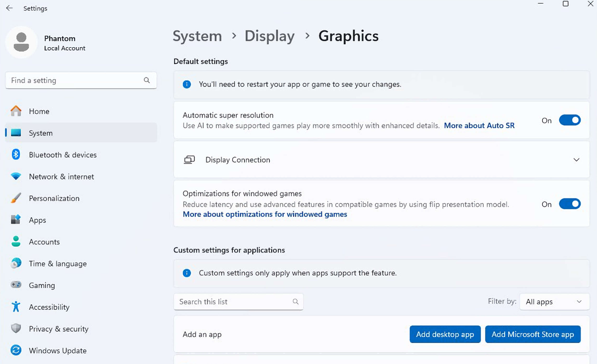597x364 pixels.
Task: Expand the Display Connection section
Action: click(x=576, y=160)
